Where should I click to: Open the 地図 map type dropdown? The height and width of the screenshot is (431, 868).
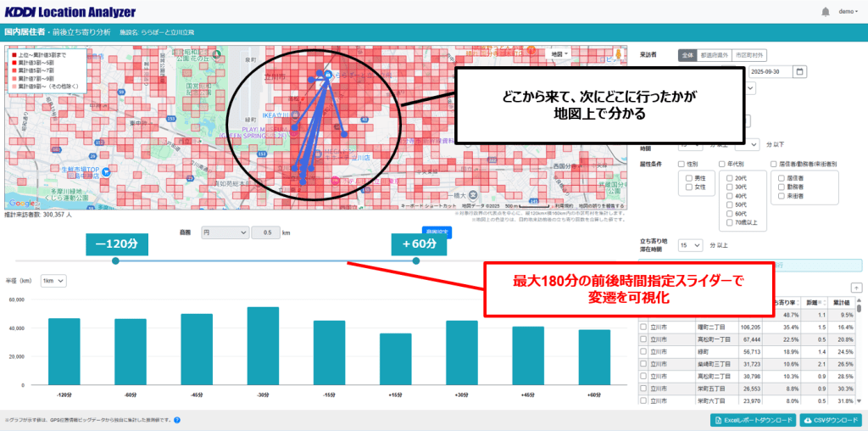click(559, 54)
